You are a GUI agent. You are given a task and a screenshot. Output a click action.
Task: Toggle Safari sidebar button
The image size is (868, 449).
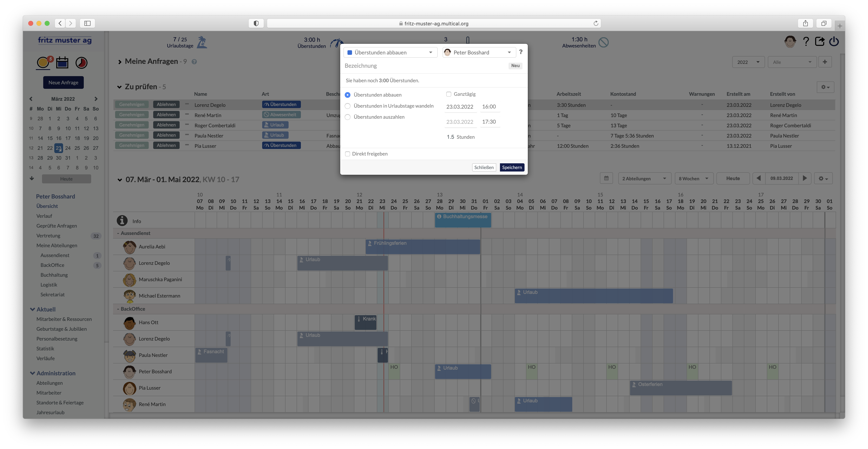(x=88, y=23)
